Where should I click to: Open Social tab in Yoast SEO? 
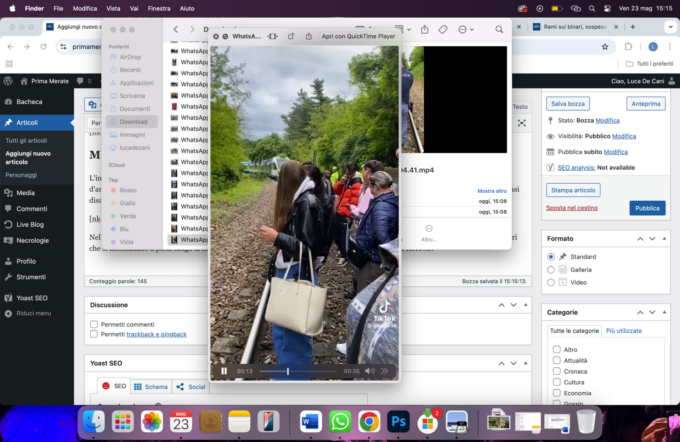click(191, 386)
